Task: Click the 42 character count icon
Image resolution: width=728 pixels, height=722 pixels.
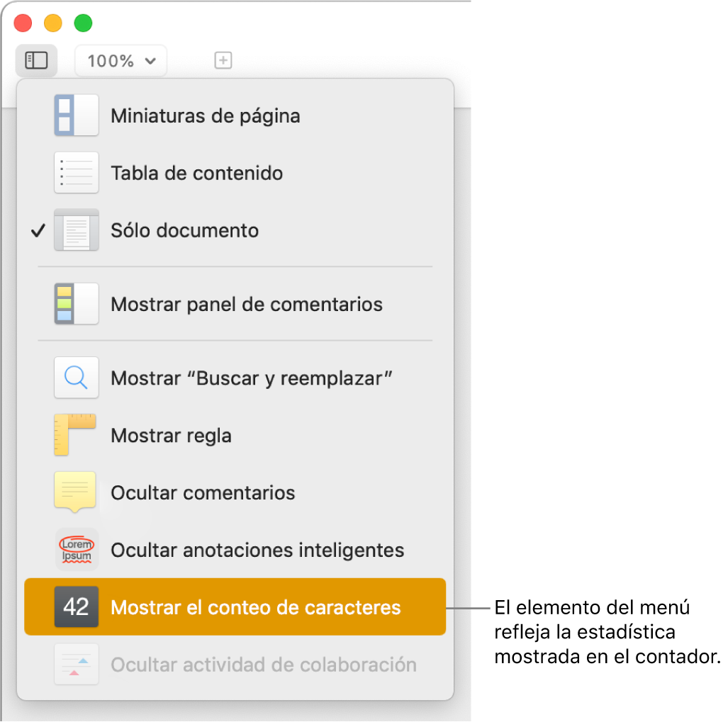Action: pos(76,607)
